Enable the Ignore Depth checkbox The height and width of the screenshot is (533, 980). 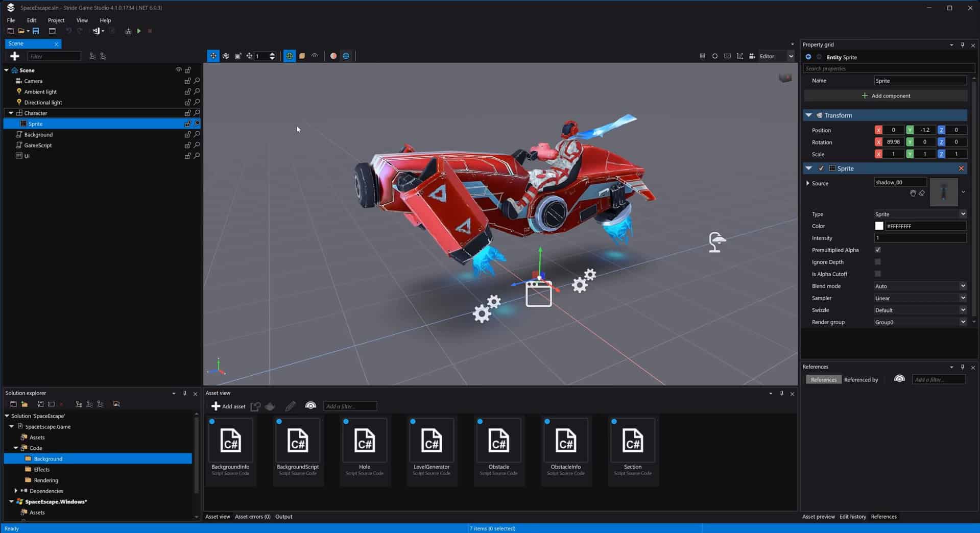click(x=878, y=261)
